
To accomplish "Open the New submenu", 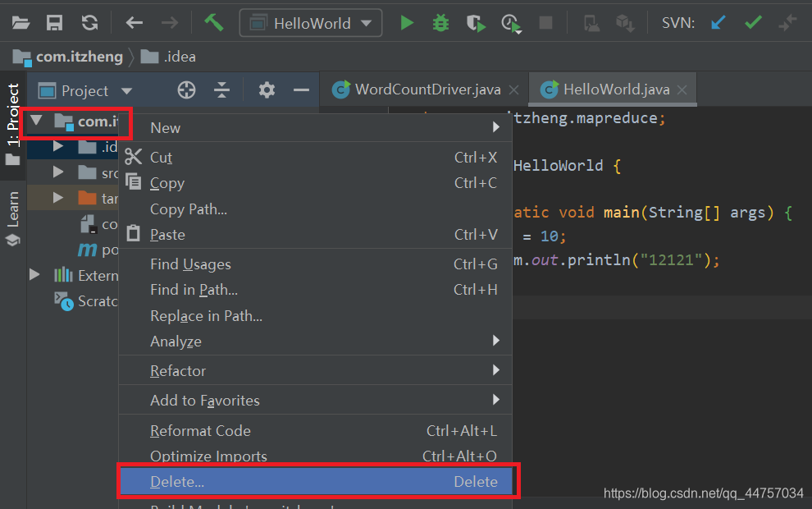I will [x=316, y=127].
